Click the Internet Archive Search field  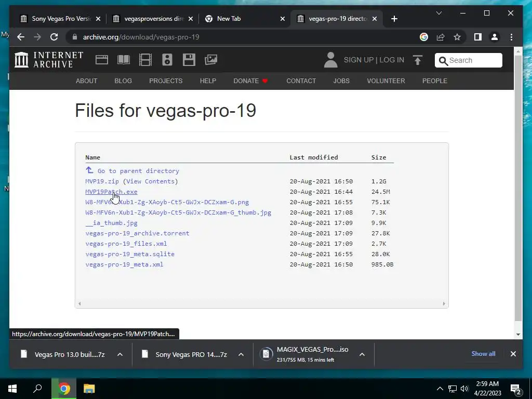[468, 60]
